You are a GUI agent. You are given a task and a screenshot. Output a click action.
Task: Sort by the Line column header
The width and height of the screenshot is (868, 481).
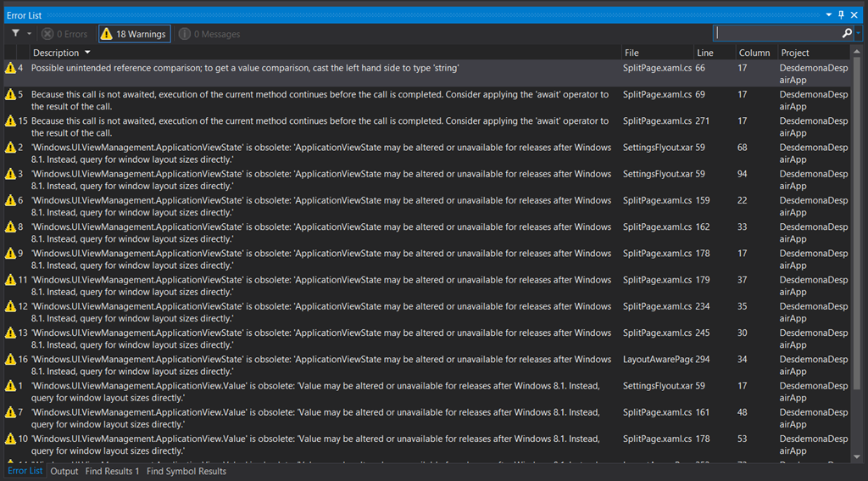704,53
